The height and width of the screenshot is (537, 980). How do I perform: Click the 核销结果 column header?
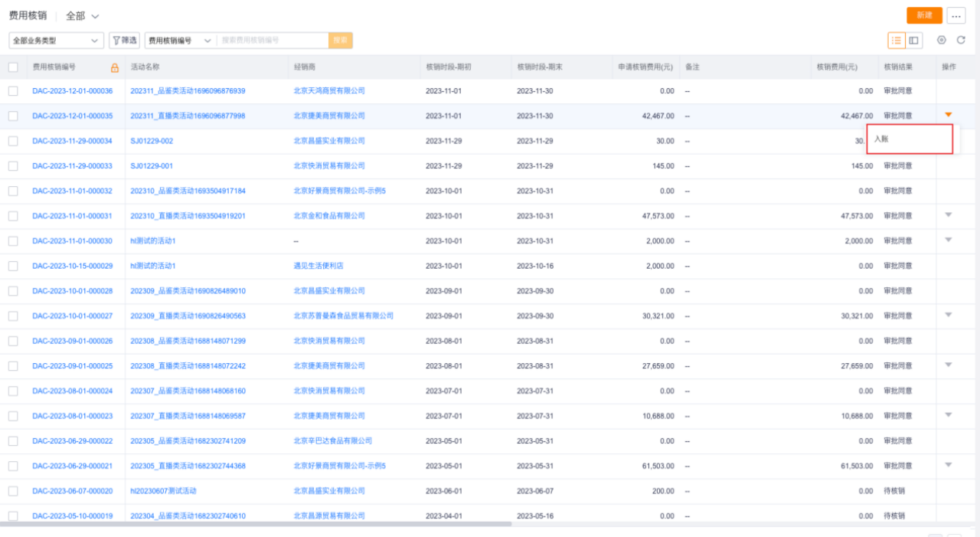(x=898, y=67)
